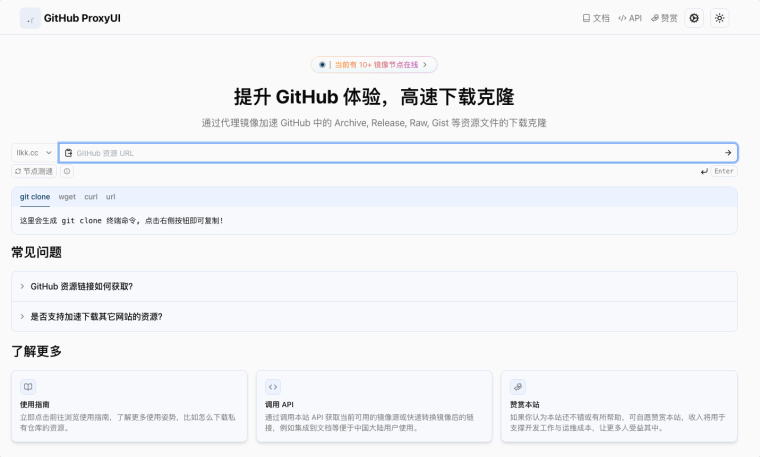Expand FAQ GitHub 资源链接如何获取?
The width and height of the screenshot is (760, 457).
coord(374,286)
